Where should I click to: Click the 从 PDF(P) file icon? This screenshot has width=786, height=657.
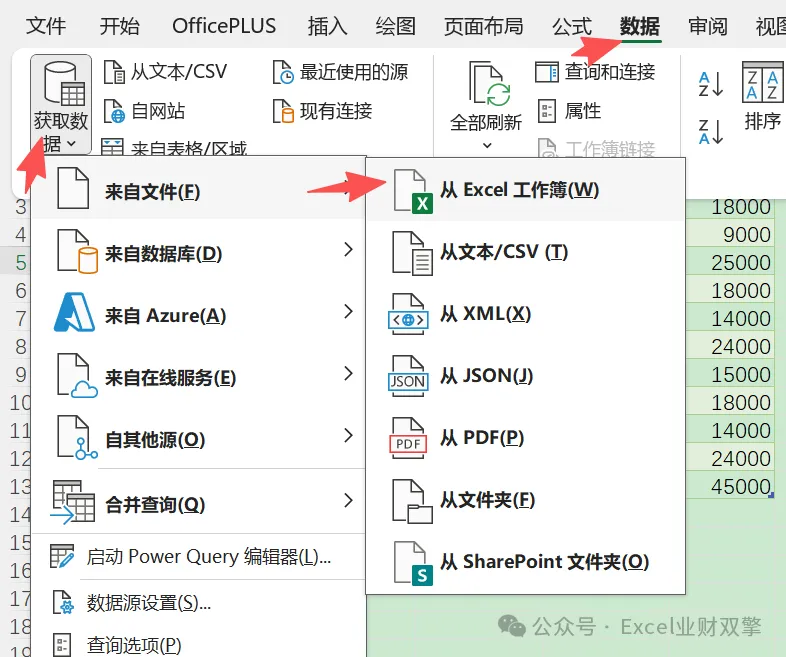coord(408,439)
